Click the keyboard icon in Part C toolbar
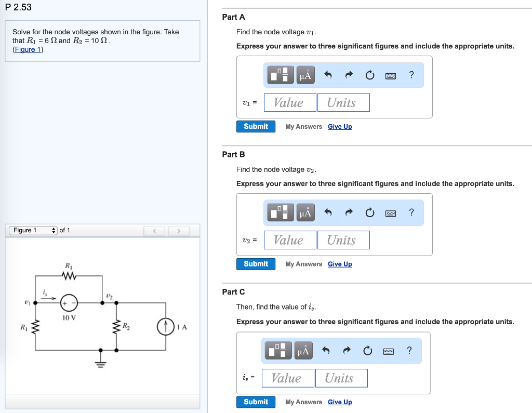Image resolution: width=532 pixels, height=413 pixels. click(388, 350)
